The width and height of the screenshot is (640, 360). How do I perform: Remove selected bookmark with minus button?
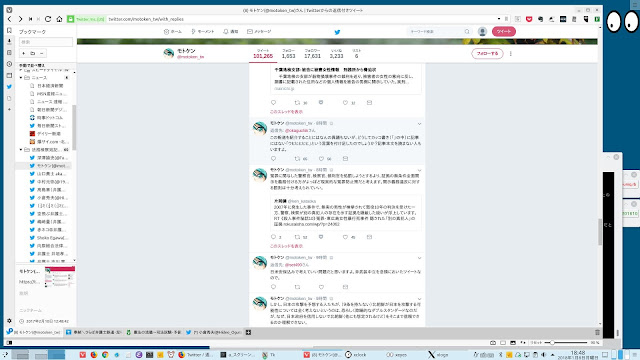pyautogui.click(x=42, y=53)
